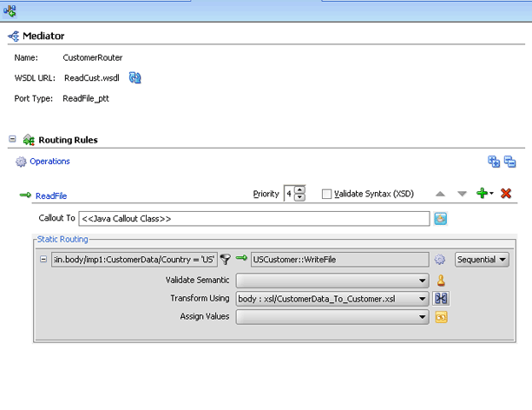532x410 pixels.
Task: Enable the Validate Syntax (XSD) checkbox
Action: (326, 194)
